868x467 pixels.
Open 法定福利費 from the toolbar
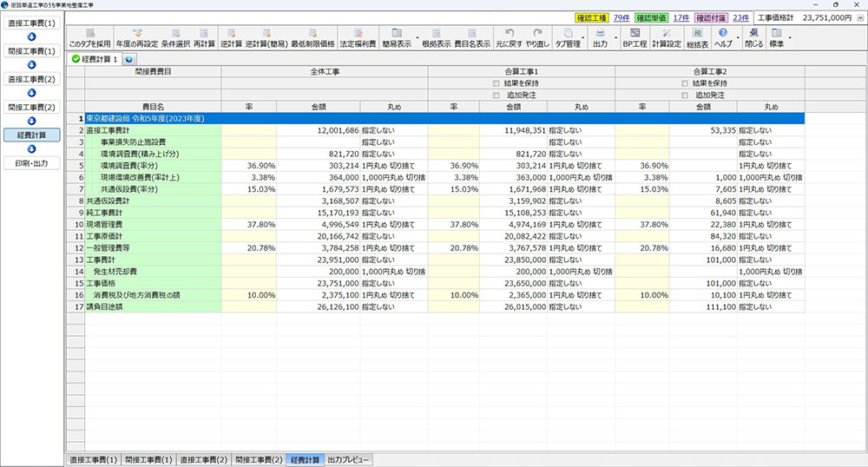point(358,37)
